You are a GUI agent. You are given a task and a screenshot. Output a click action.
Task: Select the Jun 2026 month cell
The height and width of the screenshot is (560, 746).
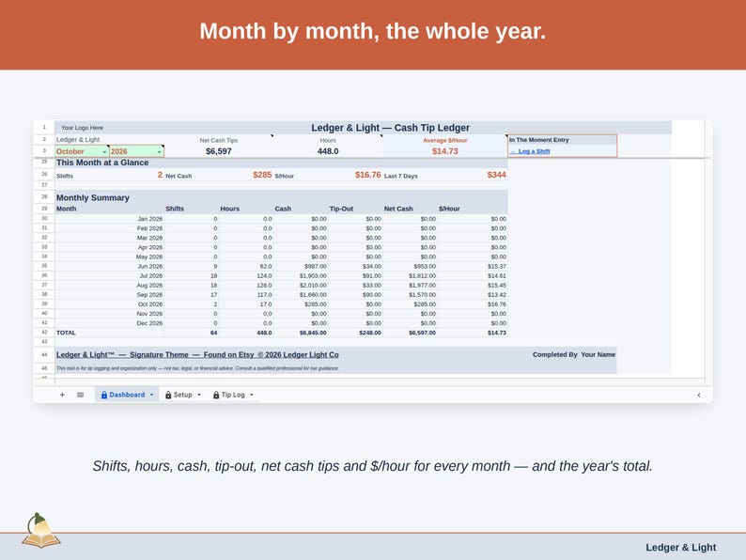point(109,267)
